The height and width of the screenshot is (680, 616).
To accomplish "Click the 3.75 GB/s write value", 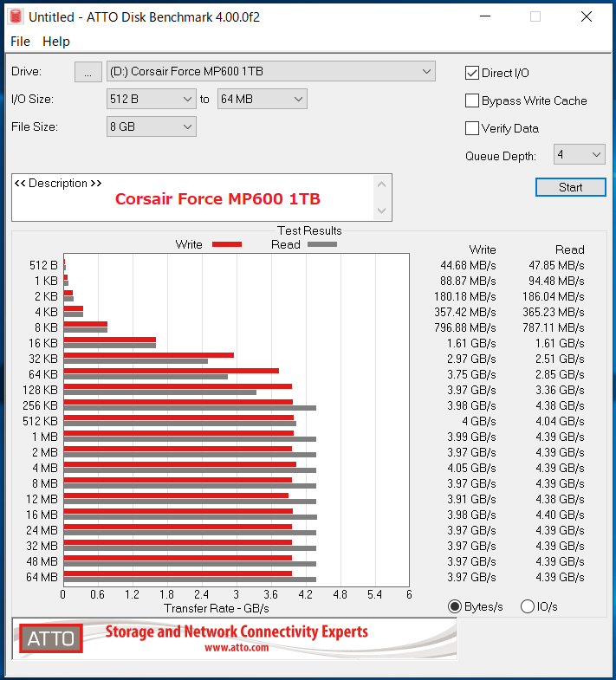I will (471, 375).
